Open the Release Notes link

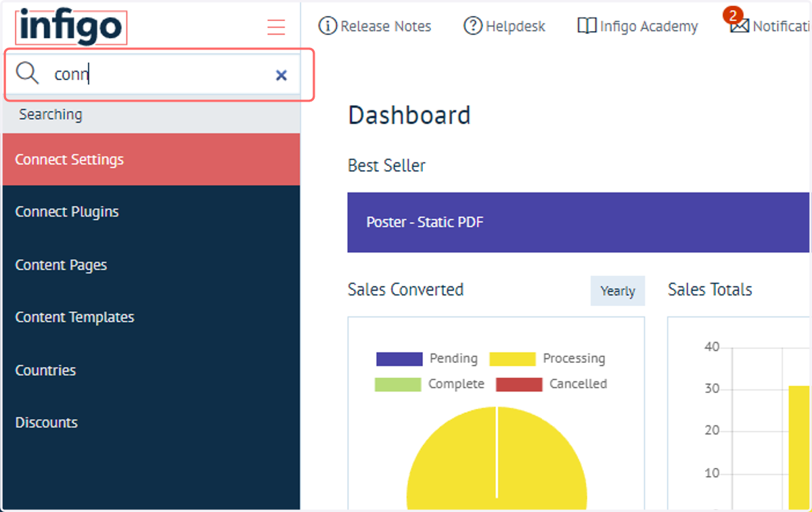click(386, 26)
